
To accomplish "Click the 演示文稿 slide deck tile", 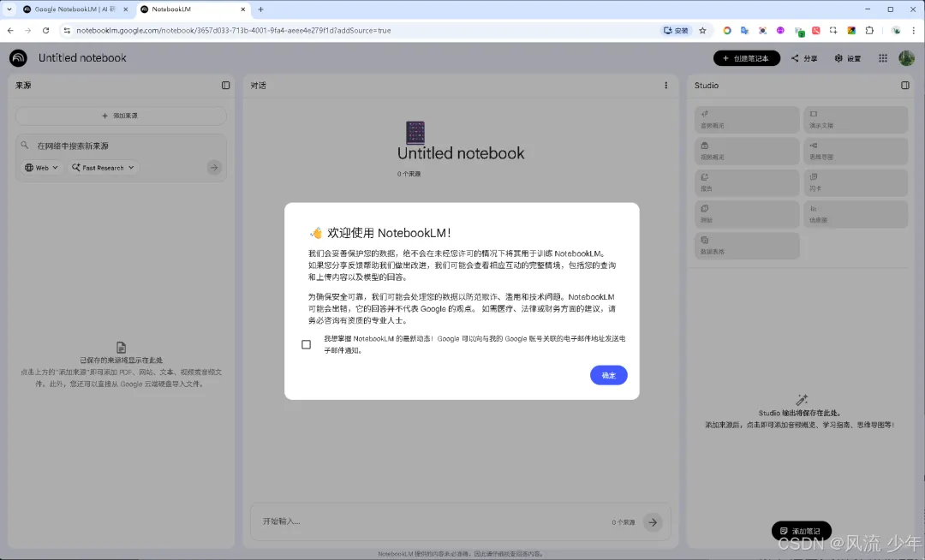I will pyautogui.click(x=856, y=120).
